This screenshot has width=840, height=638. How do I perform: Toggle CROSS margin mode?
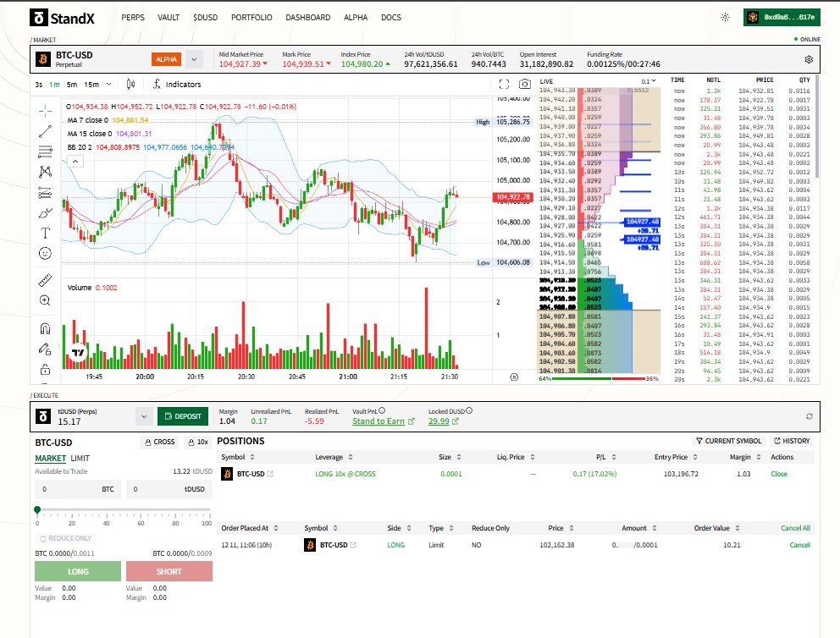pos(160,442)
